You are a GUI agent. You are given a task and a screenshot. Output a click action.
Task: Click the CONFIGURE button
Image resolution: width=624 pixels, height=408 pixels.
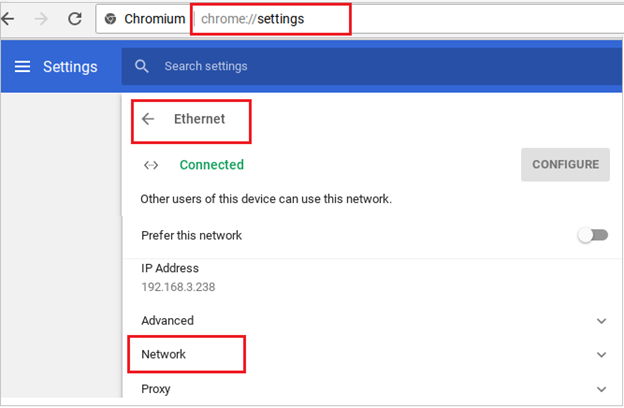pos(565,164)
